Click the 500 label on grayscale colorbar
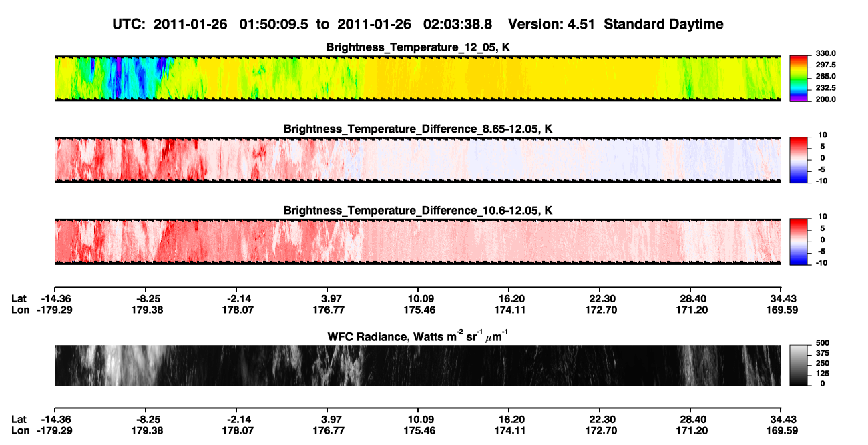 [823, 342]
